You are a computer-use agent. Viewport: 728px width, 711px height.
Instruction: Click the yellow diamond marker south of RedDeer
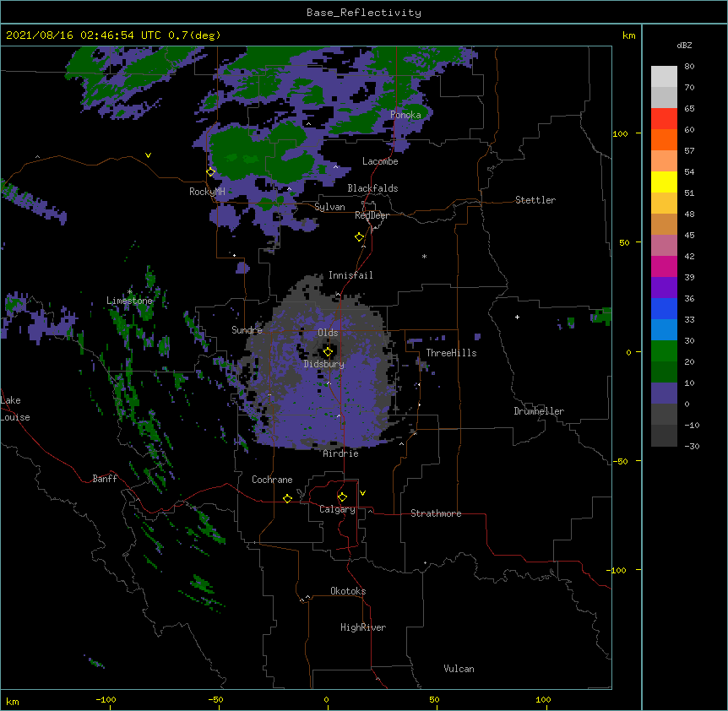(360, 237)
